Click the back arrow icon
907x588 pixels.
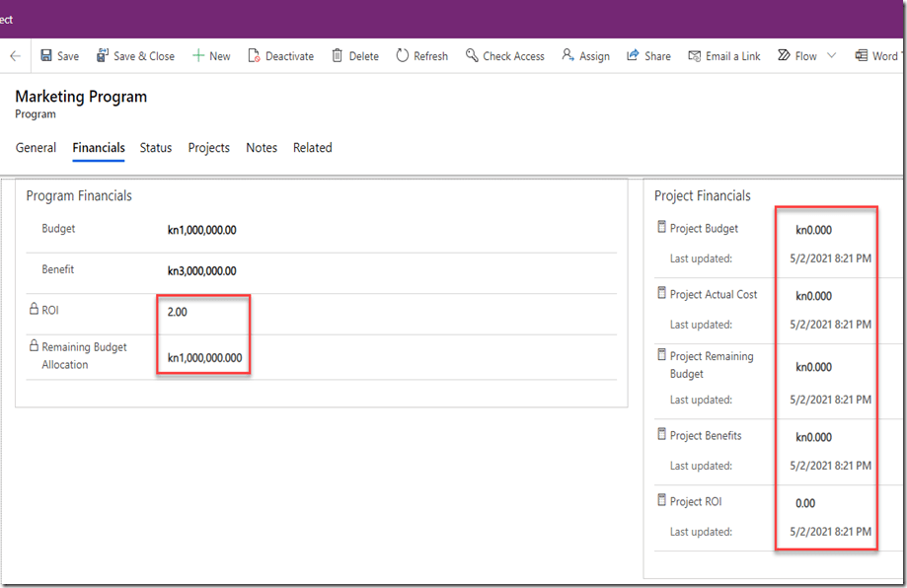click(x=15, y=56)
